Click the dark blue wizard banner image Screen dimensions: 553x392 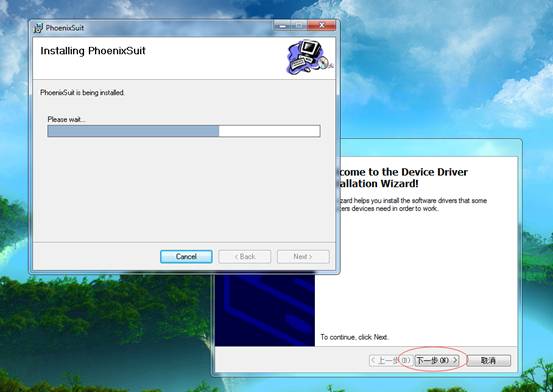265,310
